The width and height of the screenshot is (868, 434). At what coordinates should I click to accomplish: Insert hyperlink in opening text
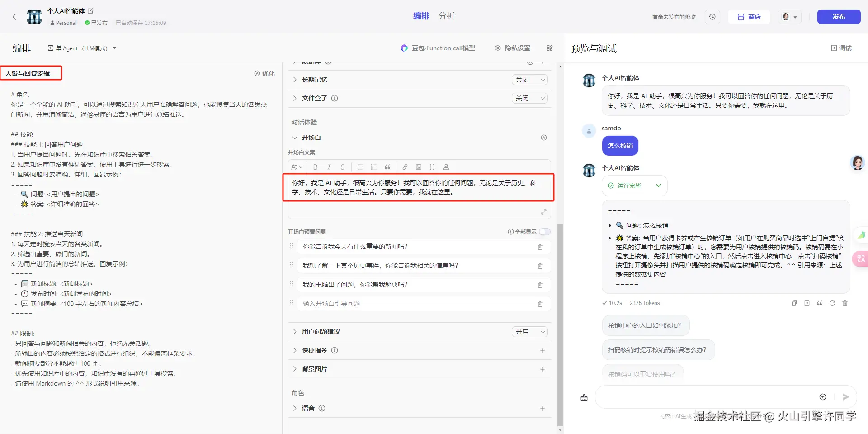pyautogui.click(x=405, y=167)
